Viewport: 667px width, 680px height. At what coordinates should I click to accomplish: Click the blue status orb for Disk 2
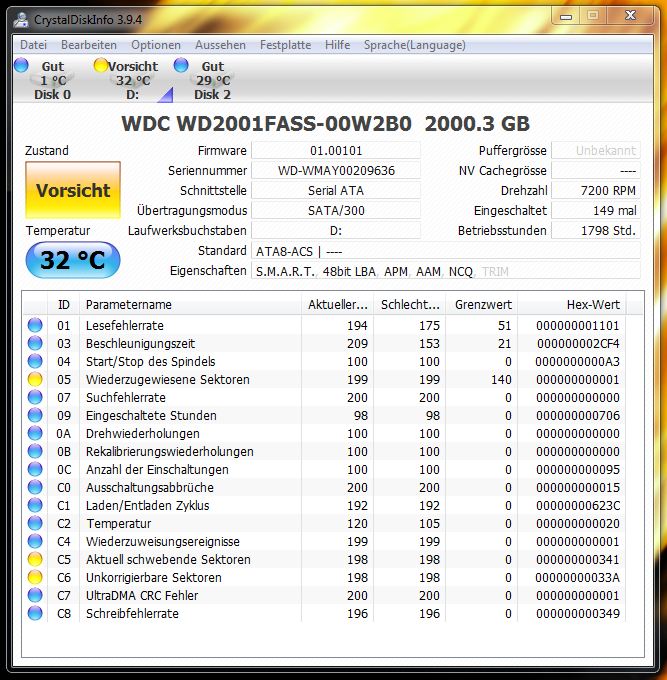181,65
